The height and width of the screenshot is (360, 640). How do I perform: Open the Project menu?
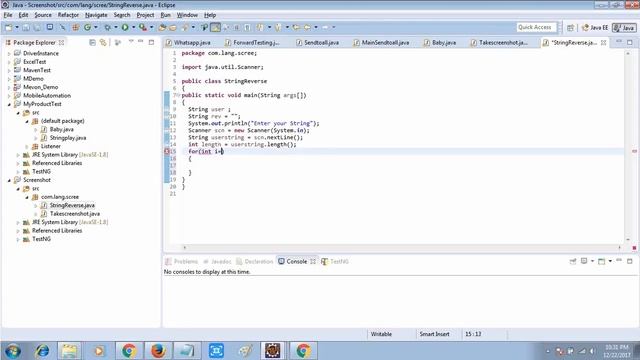(x=145, y=15)
